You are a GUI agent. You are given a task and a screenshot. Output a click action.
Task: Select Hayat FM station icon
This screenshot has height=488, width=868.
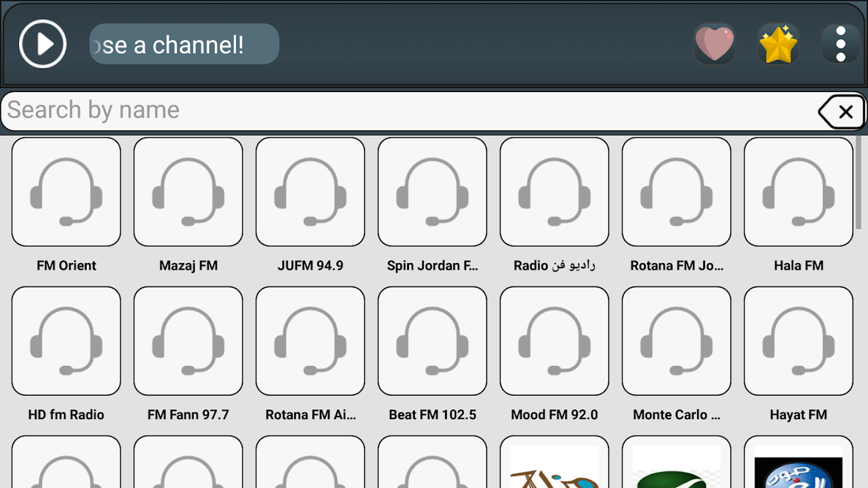pyautogui.click(x=798, y=341)
